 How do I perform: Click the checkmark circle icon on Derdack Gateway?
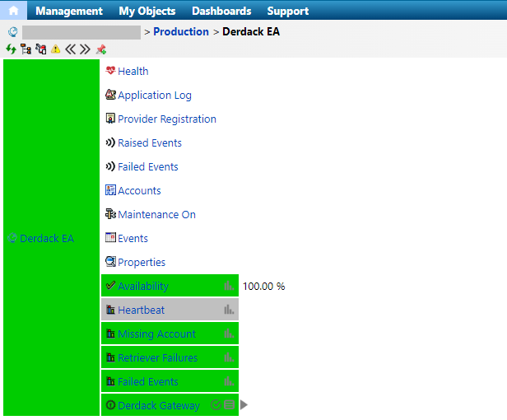(x=216, y=405)
